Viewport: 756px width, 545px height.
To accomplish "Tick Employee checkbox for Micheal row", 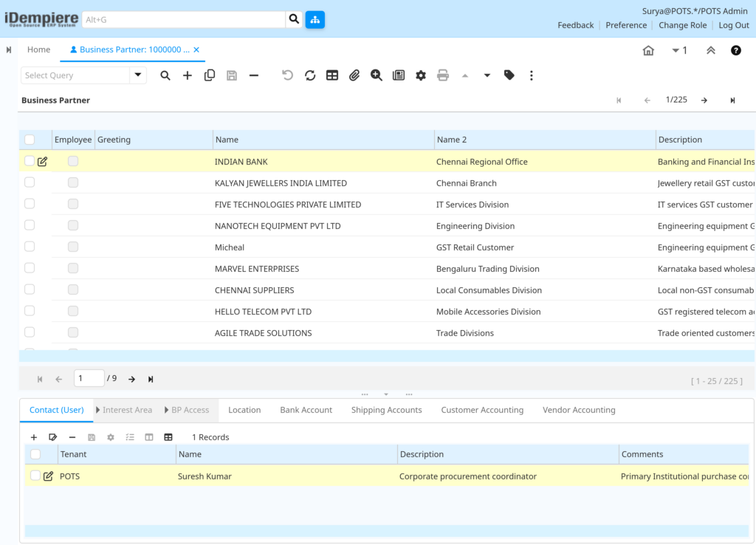I will point(73,247).
